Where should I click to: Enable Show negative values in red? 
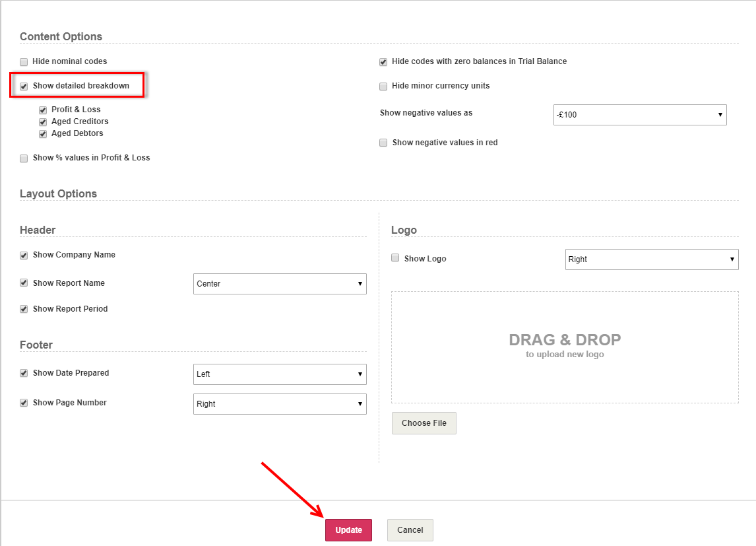pos(383,143)
